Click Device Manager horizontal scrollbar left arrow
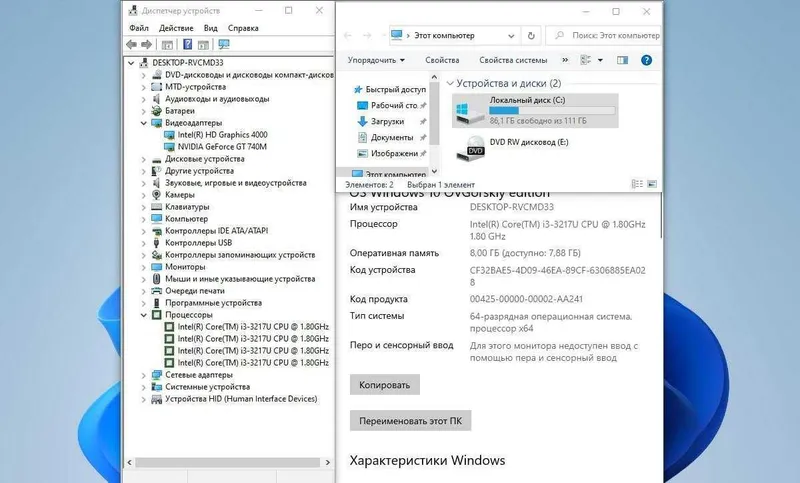The height and width of the screenshot is (483, 800). (x=129, y=463)
